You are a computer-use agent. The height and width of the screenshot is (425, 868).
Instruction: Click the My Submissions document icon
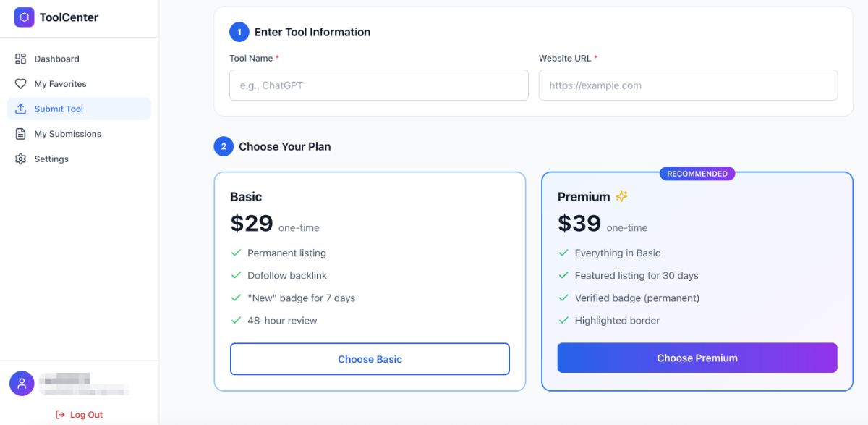(x=20, y=134)
